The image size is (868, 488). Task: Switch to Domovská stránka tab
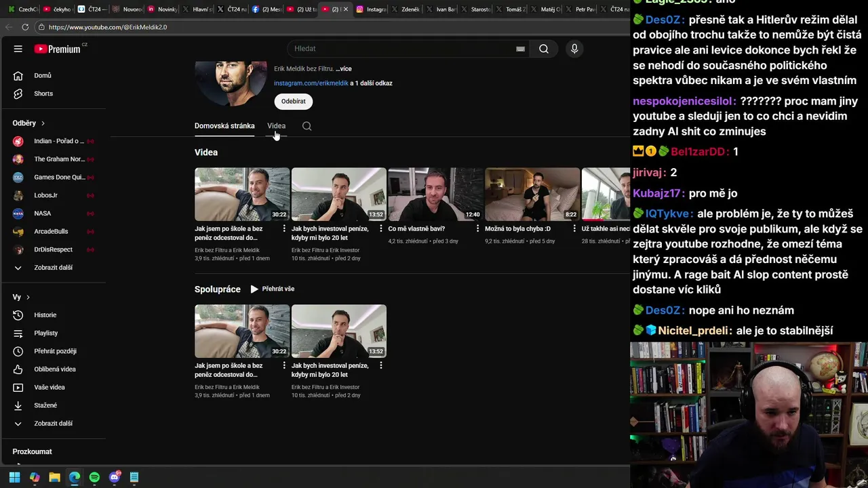point(224,126)
